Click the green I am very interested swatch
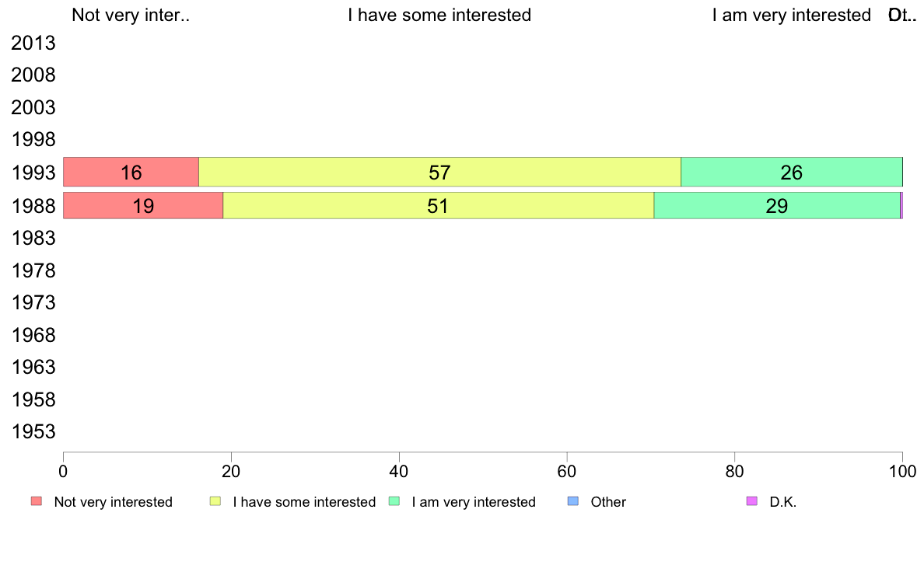 [x=394, y=501]
